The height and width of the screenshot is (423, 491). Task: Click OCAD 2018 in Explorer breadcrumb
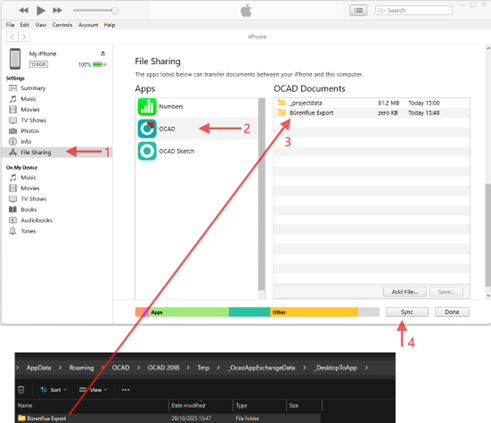tap(163, 368)
